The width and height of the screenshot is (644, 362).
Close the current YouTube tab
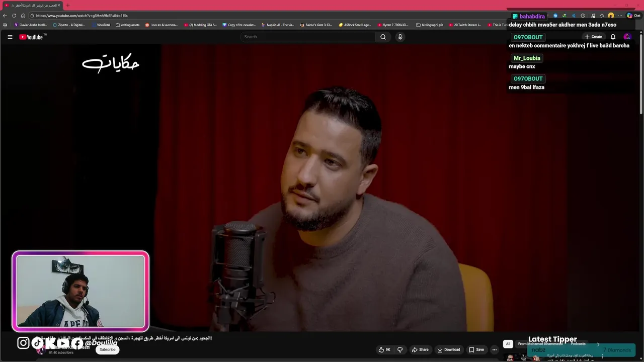59,5
